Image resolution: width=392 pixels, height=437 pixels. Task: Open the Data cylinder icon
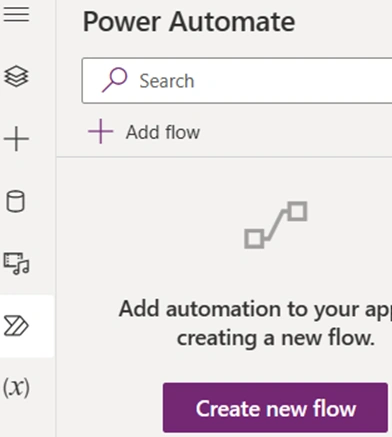pos(16,201)
